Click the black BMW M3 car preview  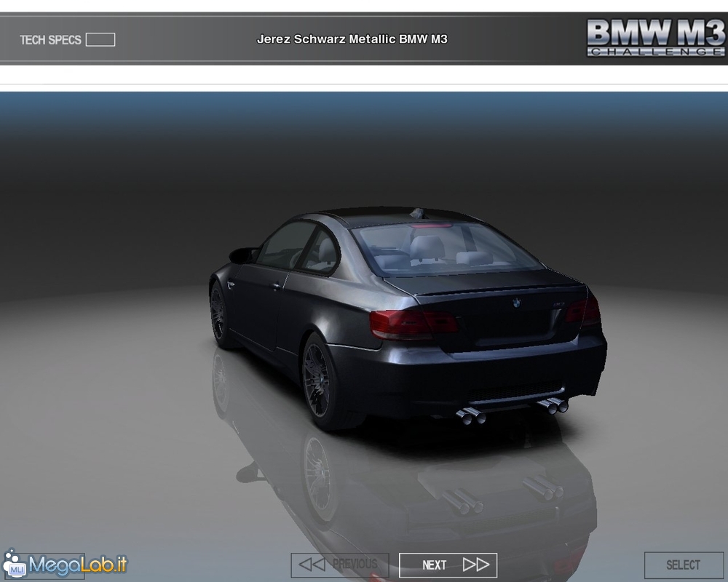(x=408, y=318)
